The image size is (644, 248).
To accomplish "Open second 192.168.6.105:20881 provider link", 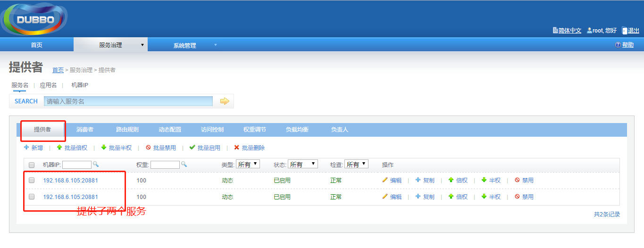I will [71, 197].
